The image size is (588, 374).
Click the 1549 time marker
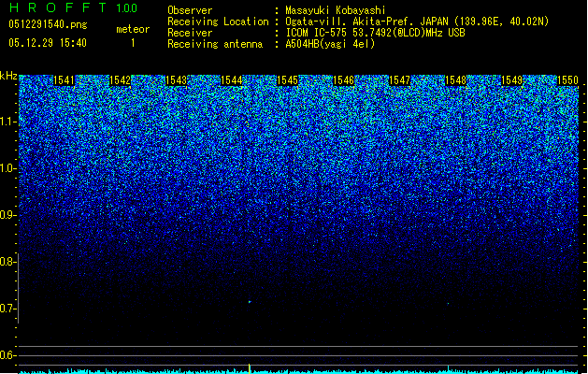(511, 80)
